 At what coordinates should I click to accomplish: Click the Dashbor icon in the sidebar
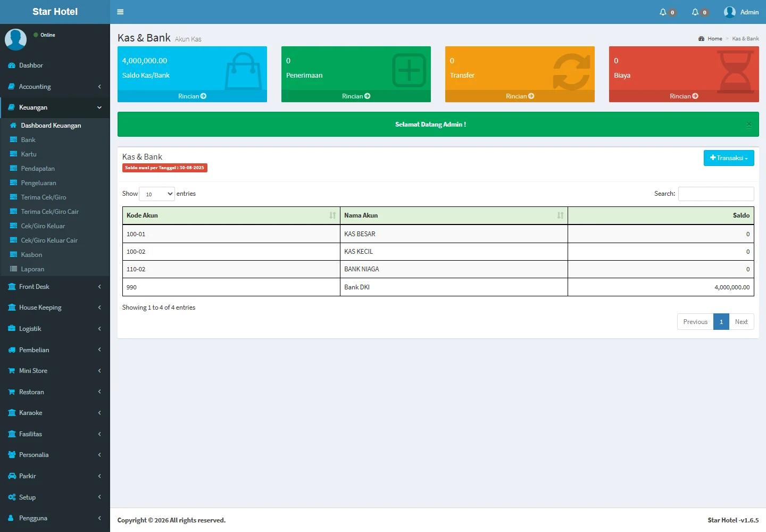(x=12, y=65)
